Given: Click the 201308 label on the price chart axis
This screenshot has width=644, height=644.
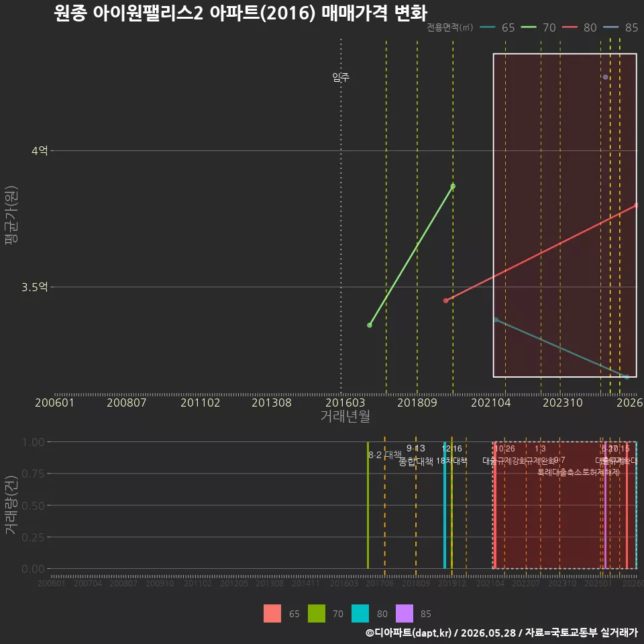Looking at the screenshot, I should point(272,402).
